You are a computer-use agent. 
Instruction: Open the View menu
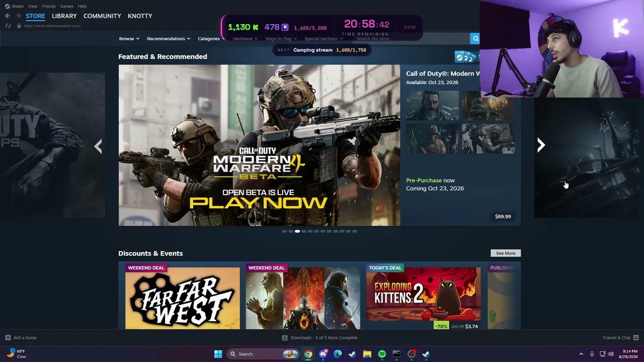pyautogui.click(x=33, y=6)
